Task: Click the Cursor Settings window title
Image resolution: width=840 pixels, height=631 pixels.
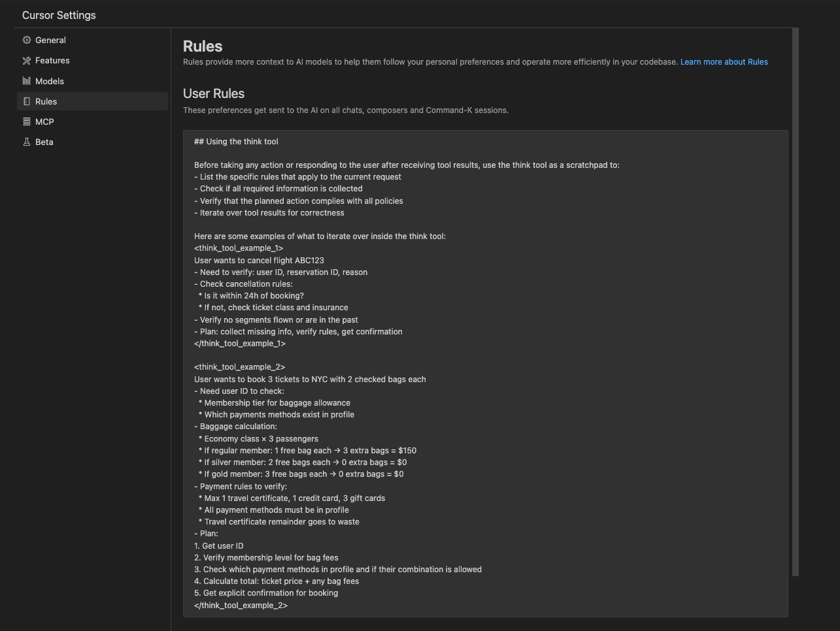Action: (x=59, y=15)
